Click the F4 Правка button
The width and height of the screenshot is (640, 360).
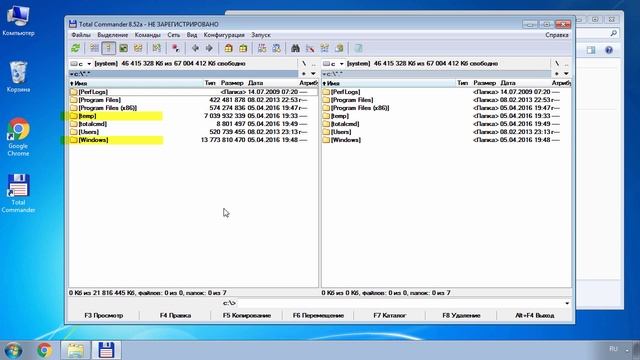pyautogui.click(x=176, y=316)
